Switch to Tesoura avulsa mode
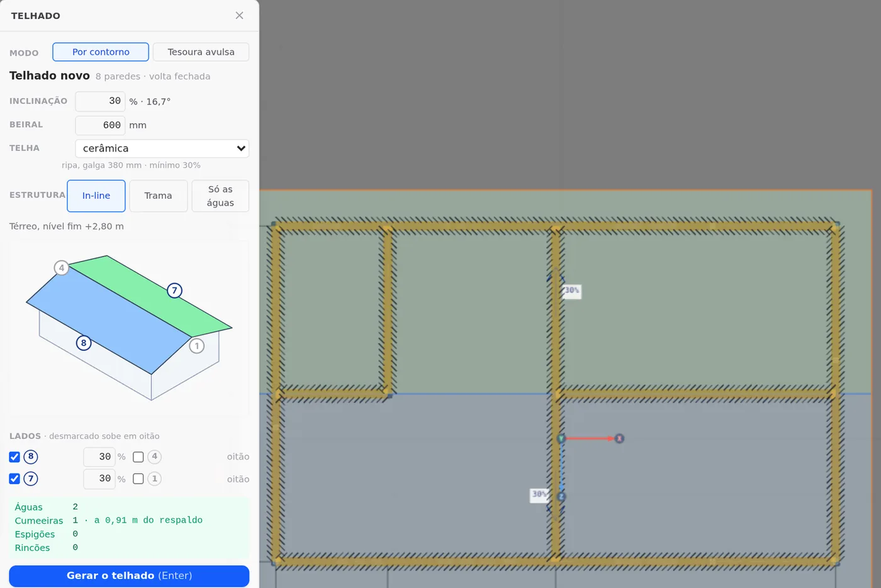The width and height of the screenshot is (881, 588). (x=201, y=52)
